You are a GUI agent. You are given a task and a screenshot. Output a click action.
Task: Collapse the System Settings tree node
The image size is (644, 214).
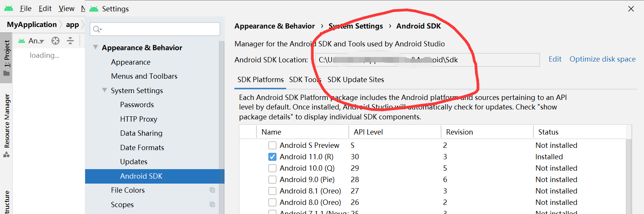[104, 90]
